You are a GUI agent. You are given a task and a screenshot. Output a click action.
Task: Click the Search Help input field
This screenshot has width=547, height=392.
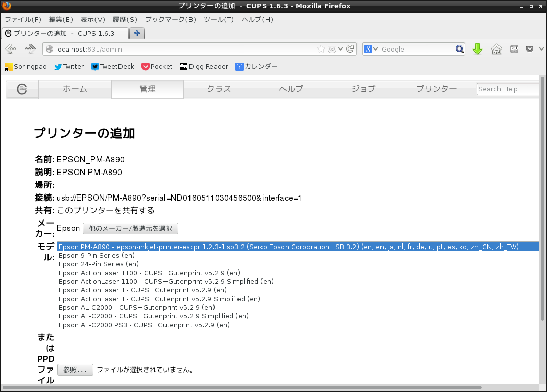[508, 89]
